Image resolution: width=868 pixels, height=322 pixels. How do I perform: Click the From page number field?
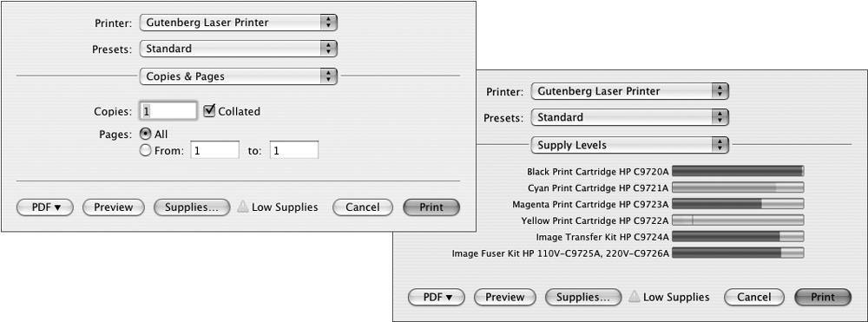pos(214,150)
